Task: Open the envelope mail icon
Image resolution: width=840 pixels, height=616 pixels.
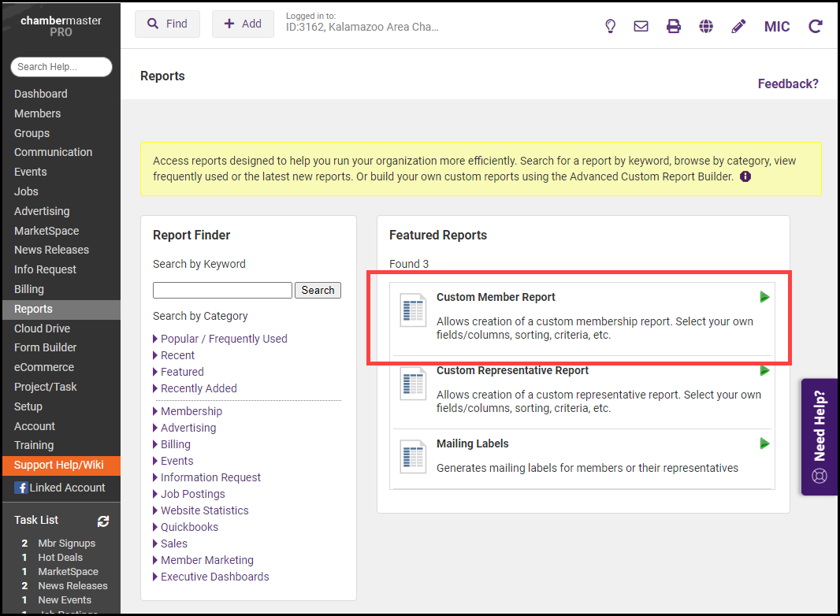Action: pyautogui.click(x=641, y=26)
